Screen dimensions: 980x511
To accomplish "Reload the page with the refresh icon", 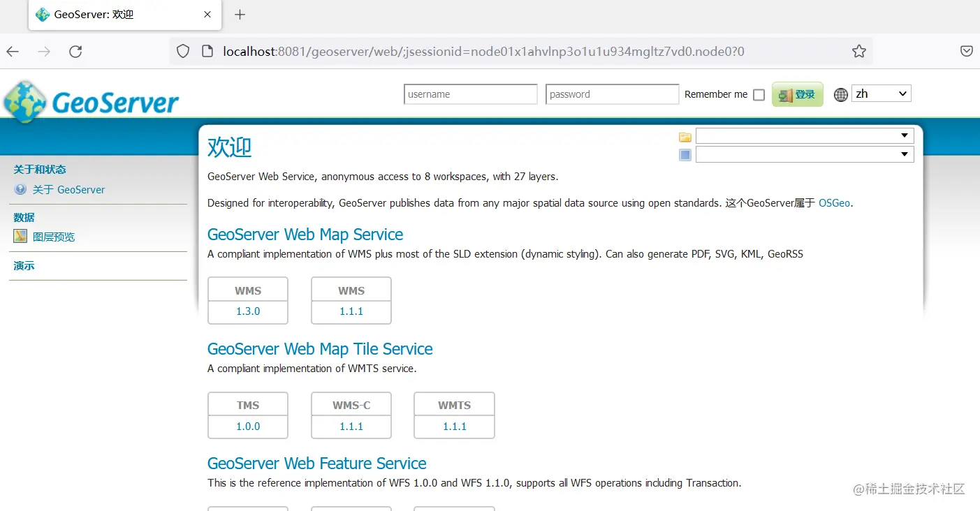I will [75, 51].
